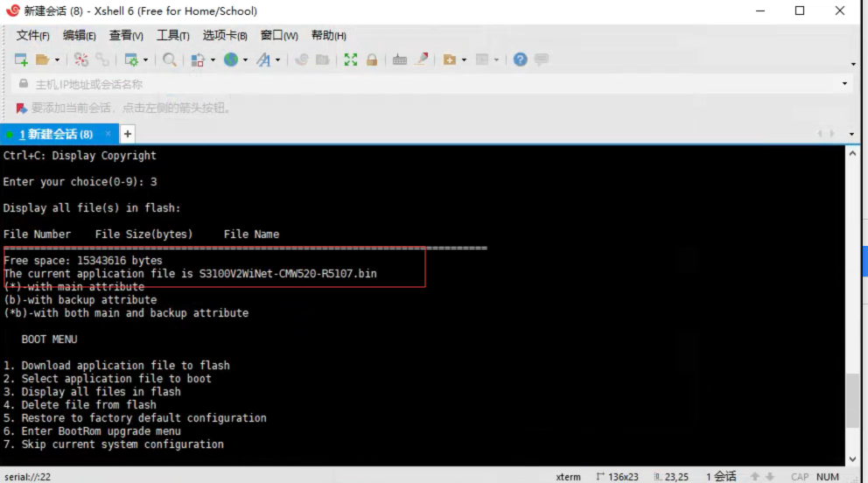Click the address bar lock icon
The height and width of the screenshot is (483, 868).
click(24, 83)
